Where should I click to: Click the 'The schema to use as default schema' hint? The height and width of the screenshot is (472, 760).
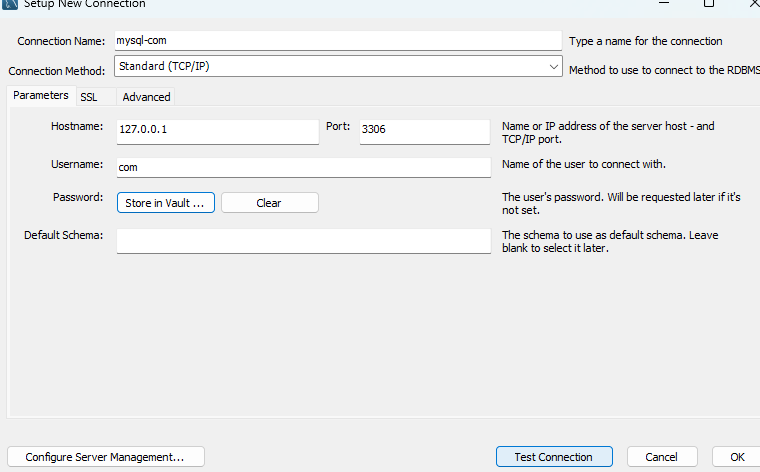point(610,241)
